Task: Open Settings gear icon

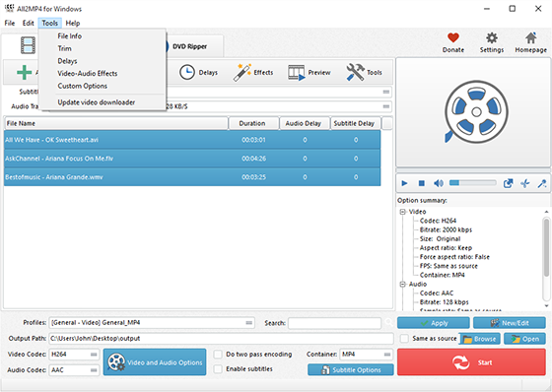Action: coord(492,38)
